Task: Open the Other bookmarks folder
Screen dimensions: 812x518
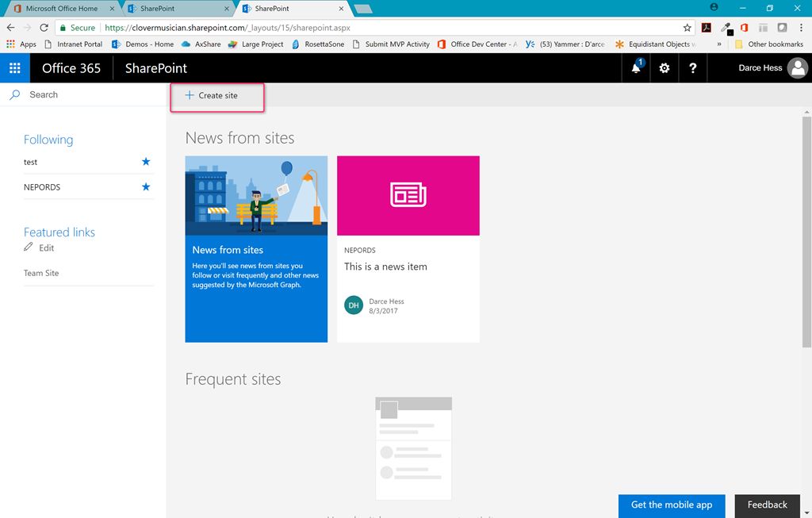Action: coord(769,44)
